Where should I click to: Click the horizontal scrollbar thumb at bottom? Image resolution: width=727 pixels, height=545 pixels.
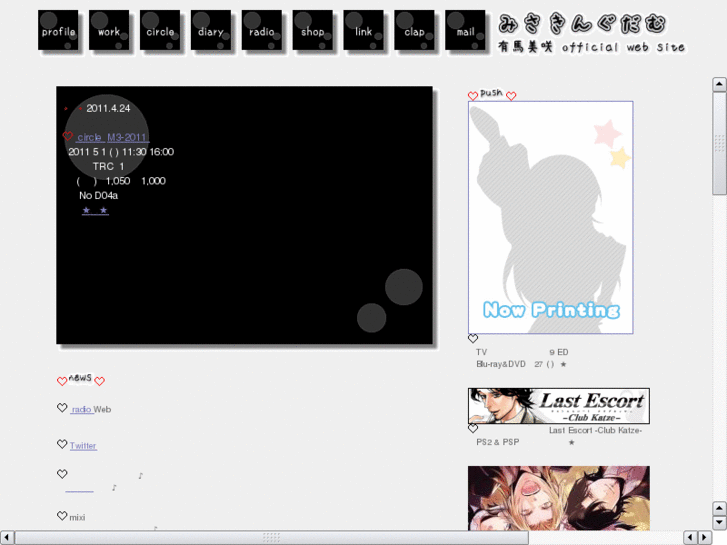tap(270, 538)
